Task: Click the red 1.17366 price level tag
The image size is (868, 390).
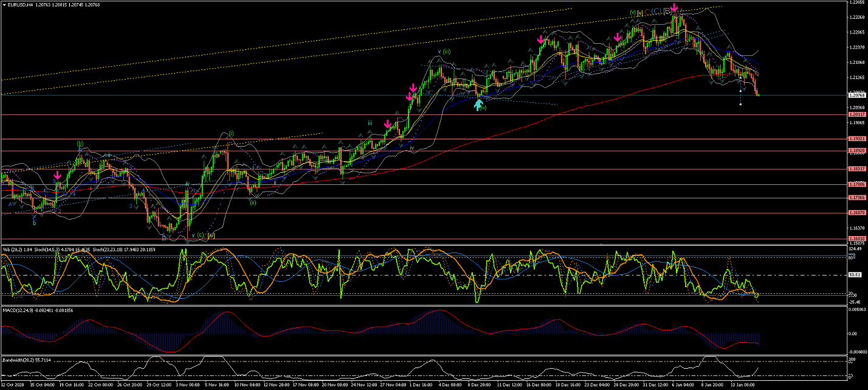Action: [x=857, y=198]
